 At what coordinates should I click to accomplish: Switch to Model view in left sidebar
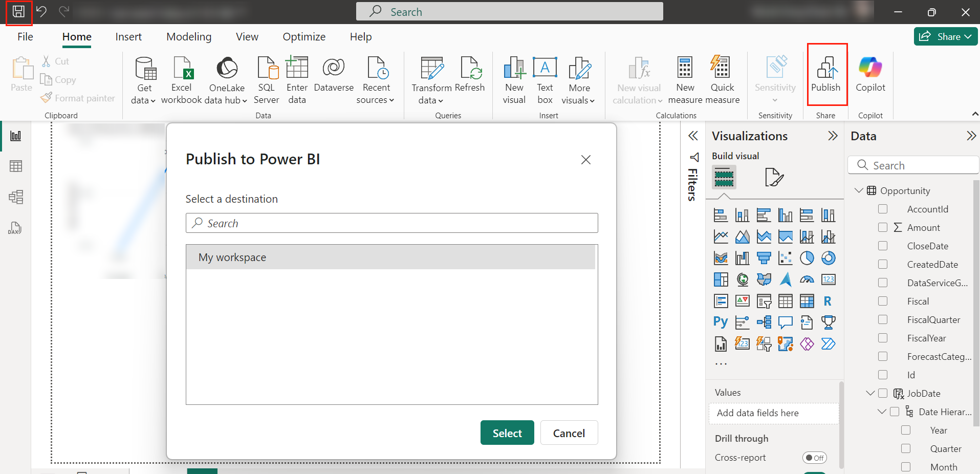pos(15,197)
